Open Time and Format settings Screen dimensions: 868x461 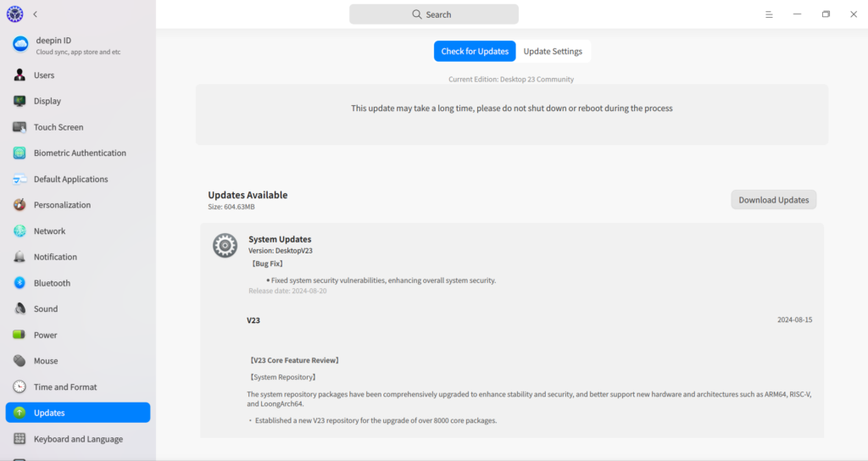pyautogui.click(x=65, y=387)
